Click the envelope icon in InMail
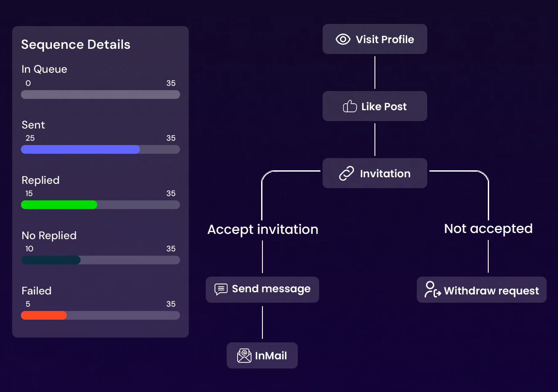The height and width of the screenshot is (392, 558). coord(244,355)
